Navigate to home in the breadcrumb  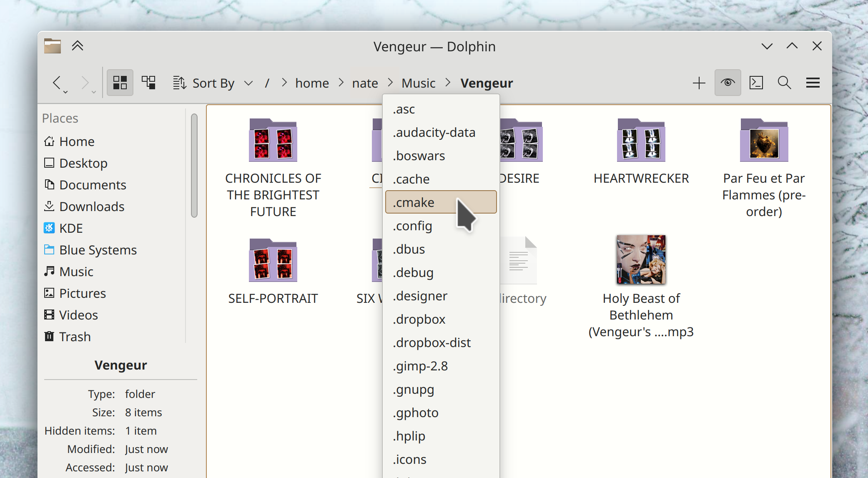coord(312,83)
